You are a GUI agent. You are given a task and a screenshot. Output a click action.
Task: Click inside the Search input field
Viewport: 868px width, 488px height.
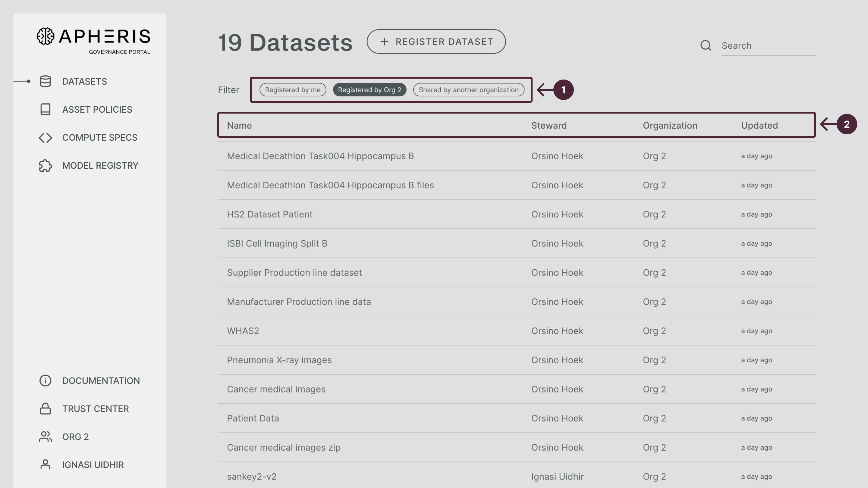768,45
